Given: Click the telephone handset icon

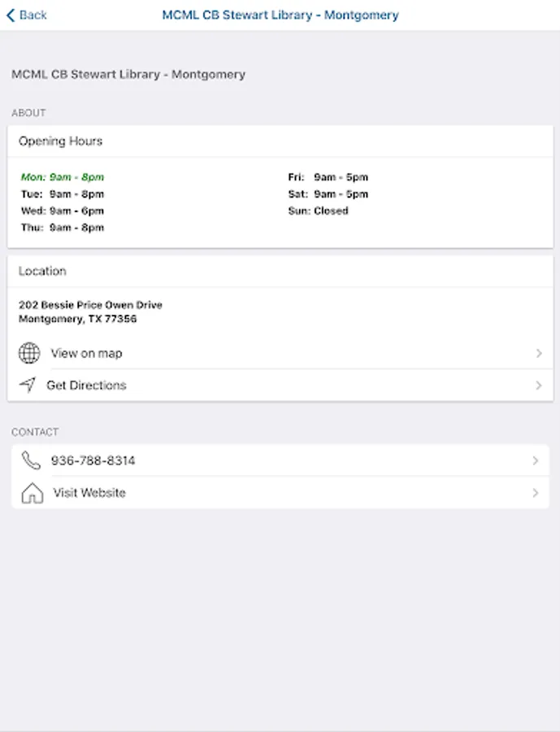Looking at the screenshot, I should pyautogui.click(x=31, y=460).
